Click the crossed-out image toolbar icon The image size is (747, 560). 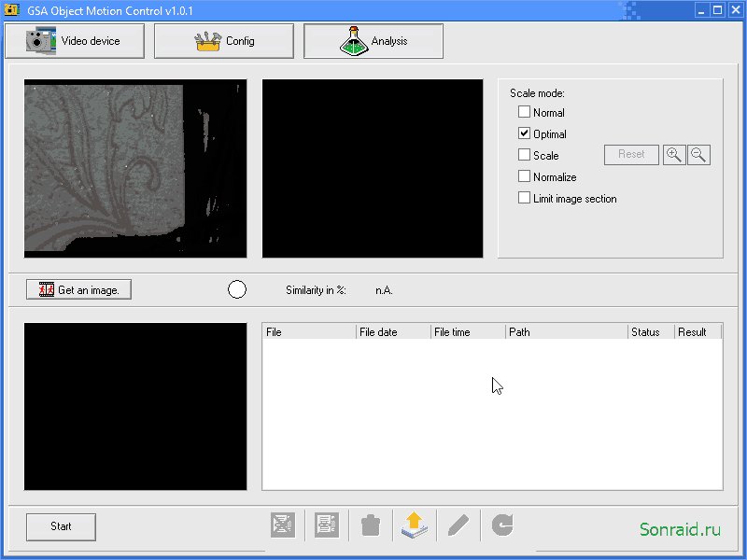283,525
